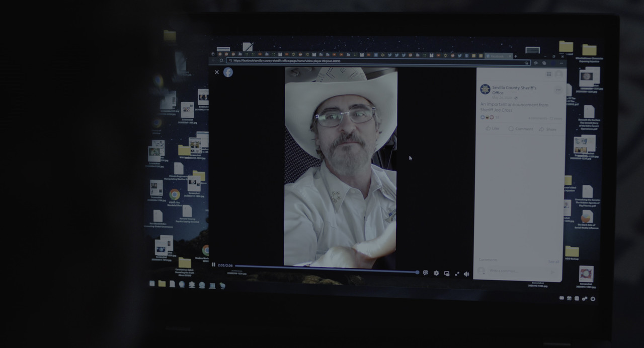Open the Facebook profile avatar menu

point(558,74)
